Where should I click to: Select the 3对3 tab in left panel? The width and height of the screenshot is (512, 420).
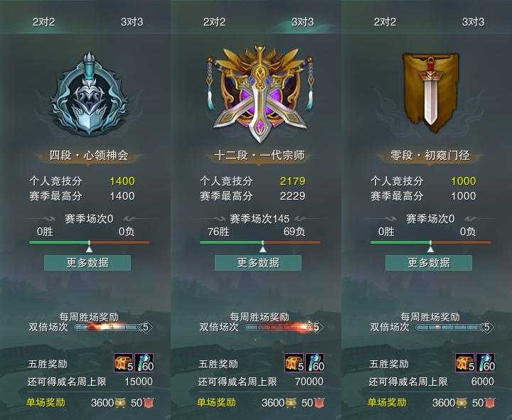(x=132, y=22)
